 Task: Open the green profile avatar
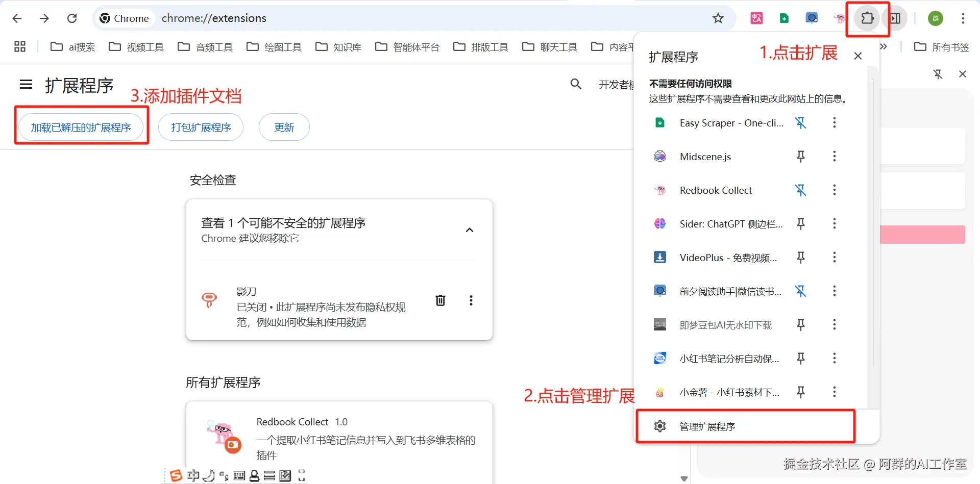935,18
